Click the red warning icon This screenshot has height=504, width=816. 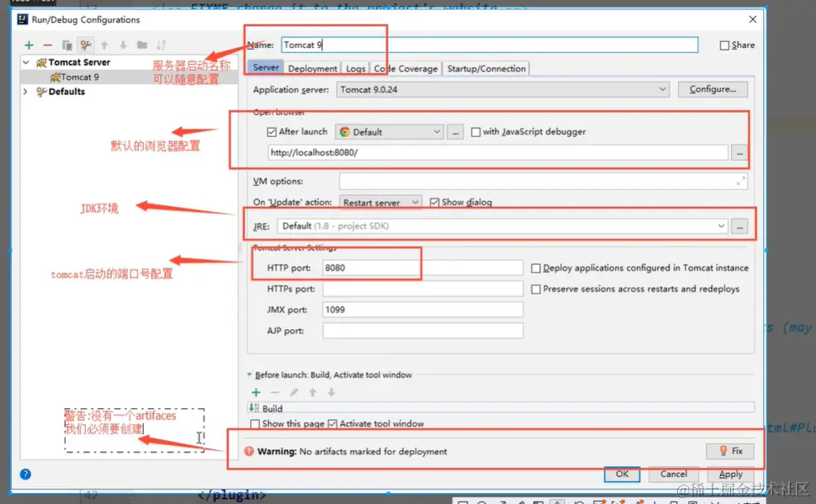pyautogui.click(x=249, y=451)
